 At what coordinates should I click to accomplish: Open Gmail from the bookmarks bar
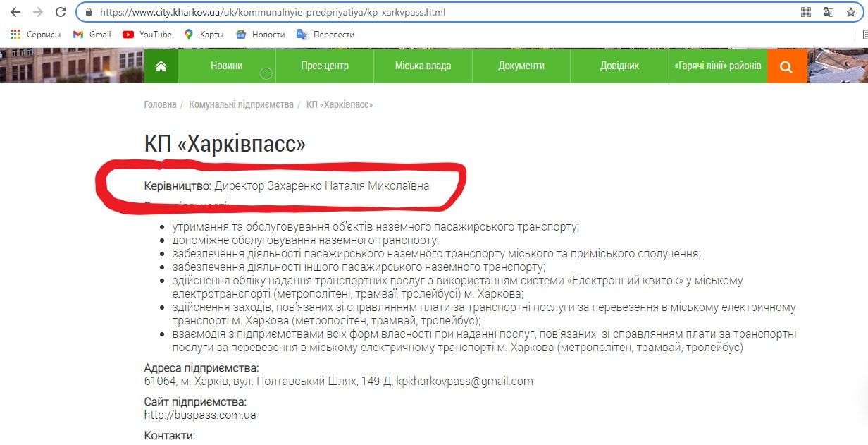pyautogui.click(x=91, y=34)
